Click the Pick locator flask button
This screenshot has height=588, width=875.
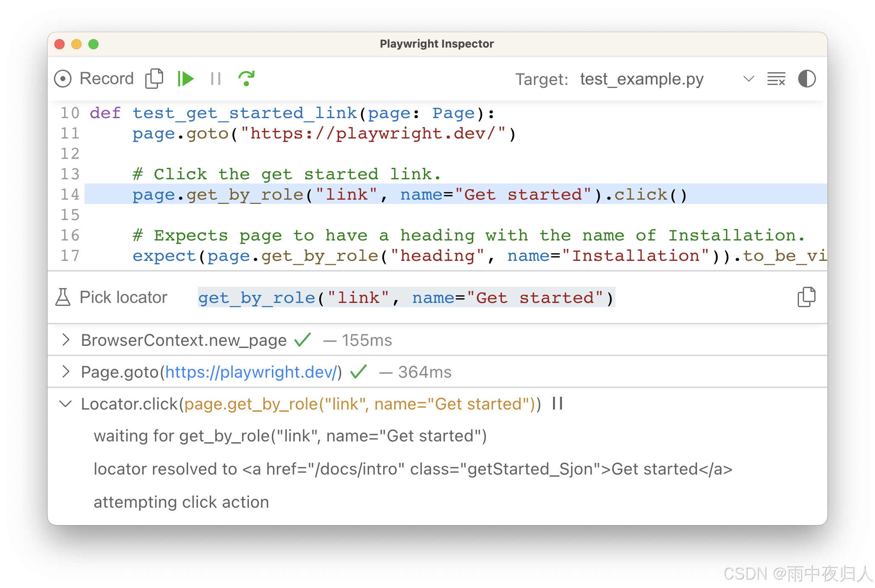tap(111, 297)
